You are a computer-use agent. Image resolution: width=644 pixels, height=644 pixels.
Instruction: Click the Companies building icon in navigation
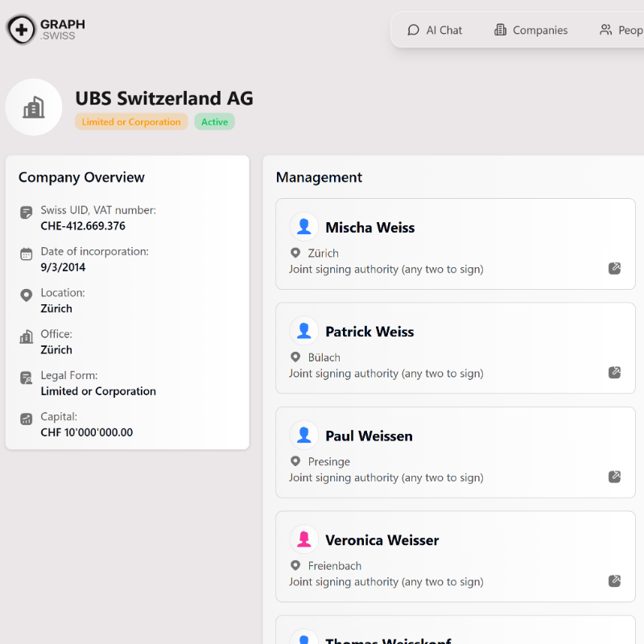pos(500,30)
